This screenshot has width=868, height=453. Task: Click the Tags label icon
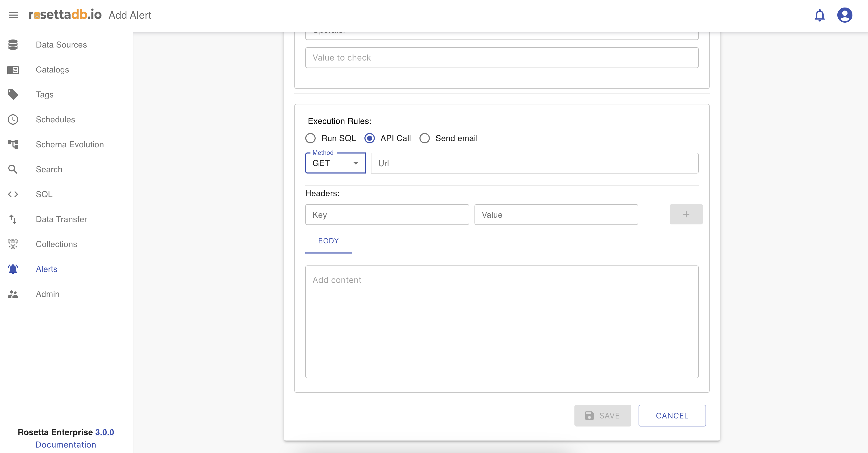point(13,95)
